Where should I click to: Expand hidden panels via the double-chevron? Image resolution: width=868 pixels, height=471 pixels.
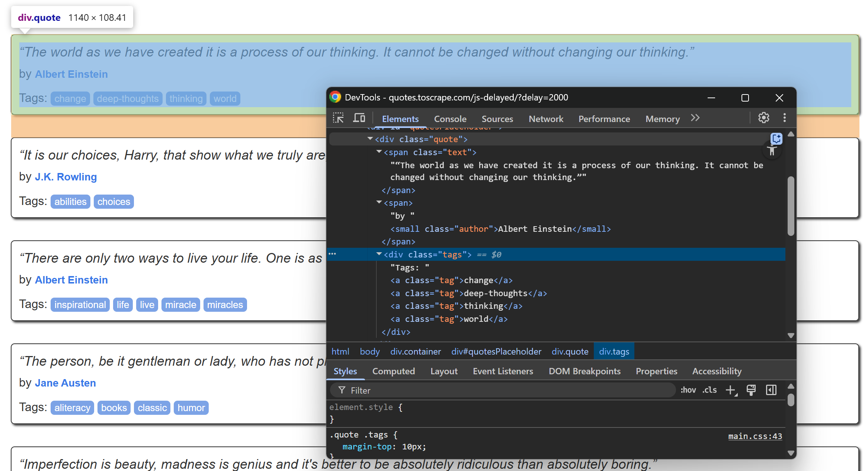pos(695,118)
